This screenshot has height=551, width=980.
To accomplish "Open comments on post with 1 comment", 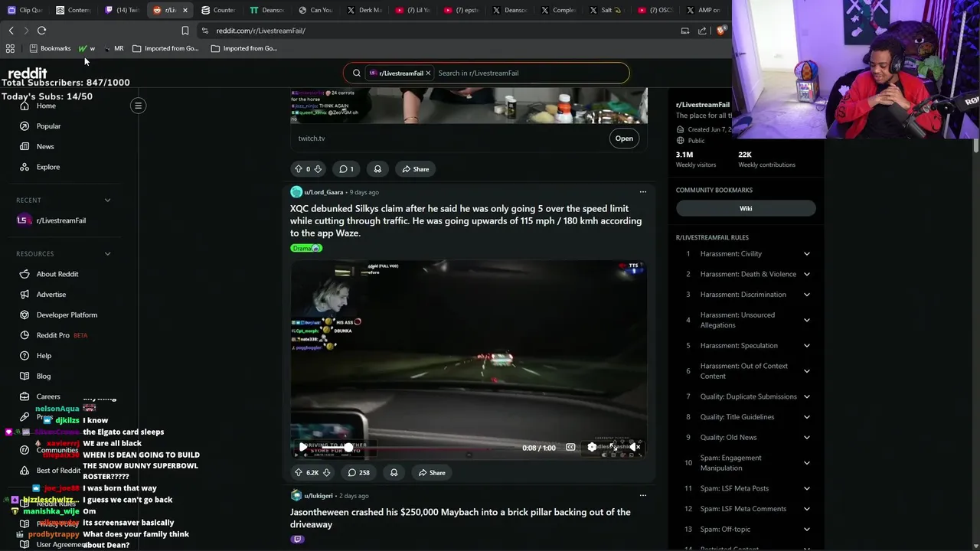I will pyautogui.click(x=346, y=169).
